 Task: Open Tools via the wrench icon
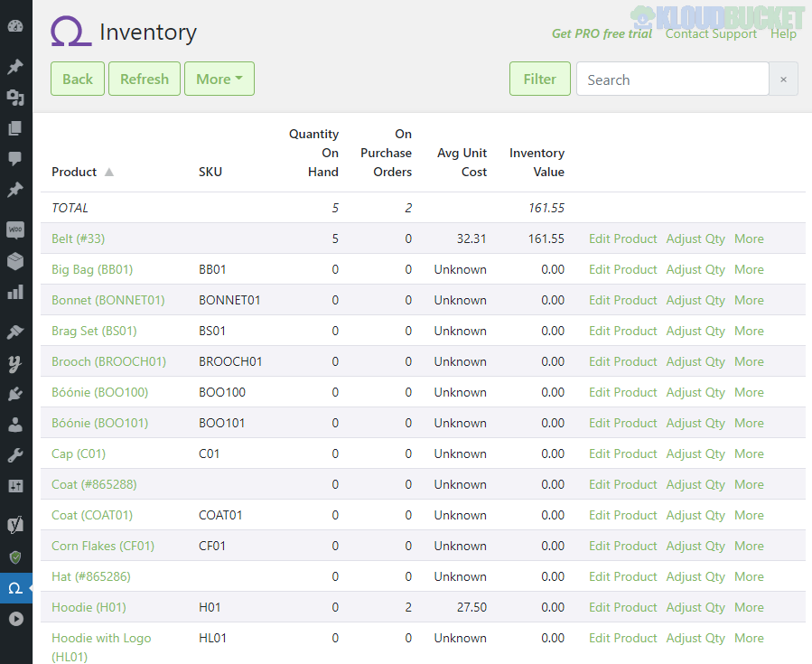[x=15, y=454]
